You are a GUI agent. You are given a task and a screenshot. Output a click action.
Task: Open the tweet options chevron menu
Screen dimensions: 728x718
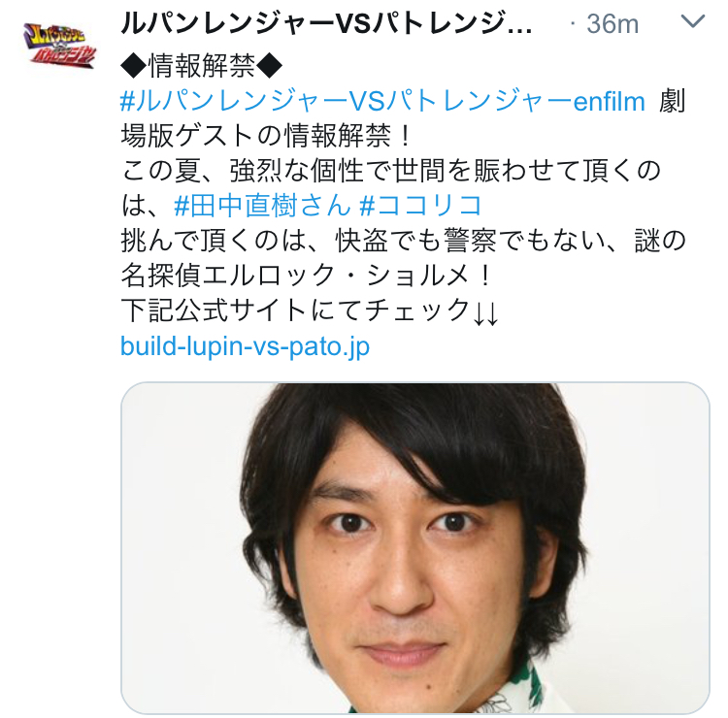tap(693, 21)
